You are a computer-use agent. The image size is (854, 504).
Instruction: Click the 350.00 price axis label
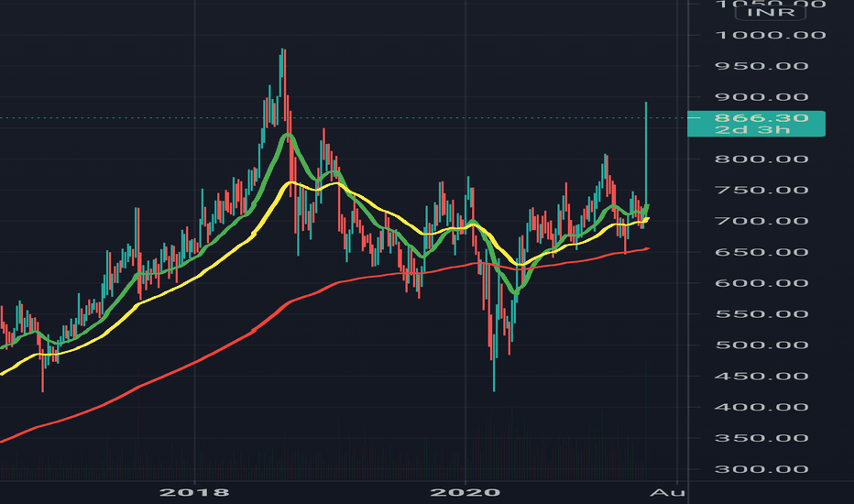coord(761,438)
